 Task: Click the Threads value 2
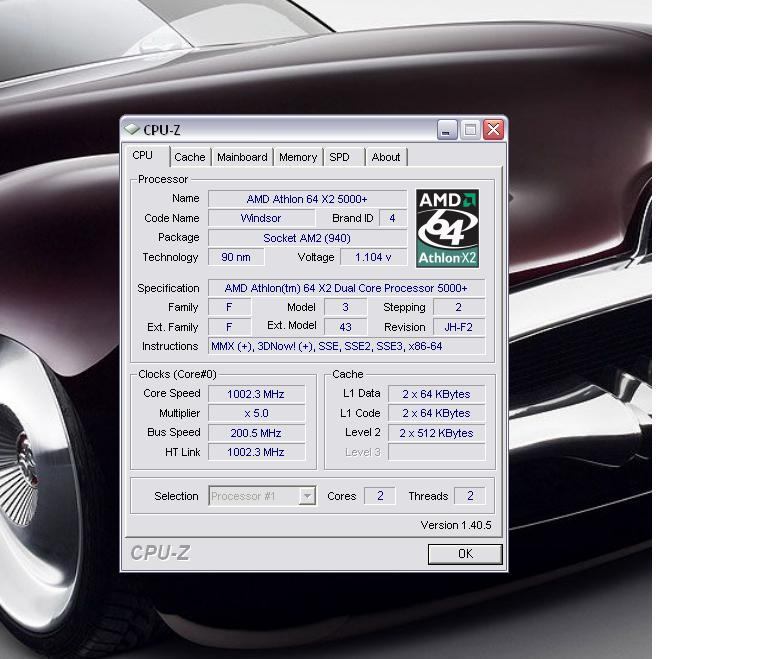[470, 496]
